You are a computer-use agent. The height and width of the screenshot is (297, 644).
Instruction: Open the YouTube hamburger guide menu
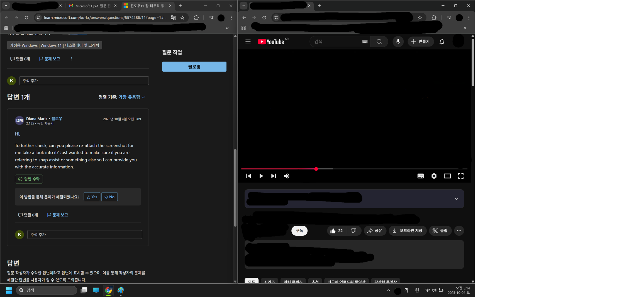(x=248, y=42)
